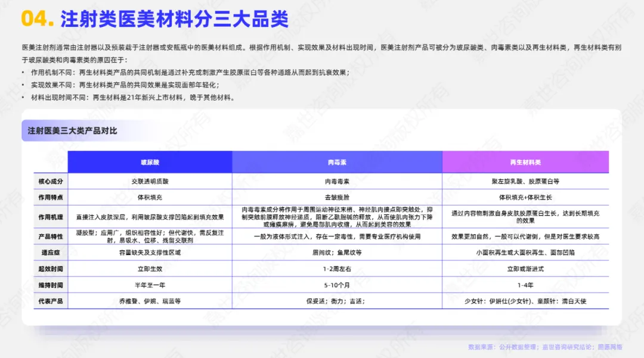Click the cell 容量缺失及支撑性区域
The width and height of the screenshot is (644, 358).
pos(150,253)
